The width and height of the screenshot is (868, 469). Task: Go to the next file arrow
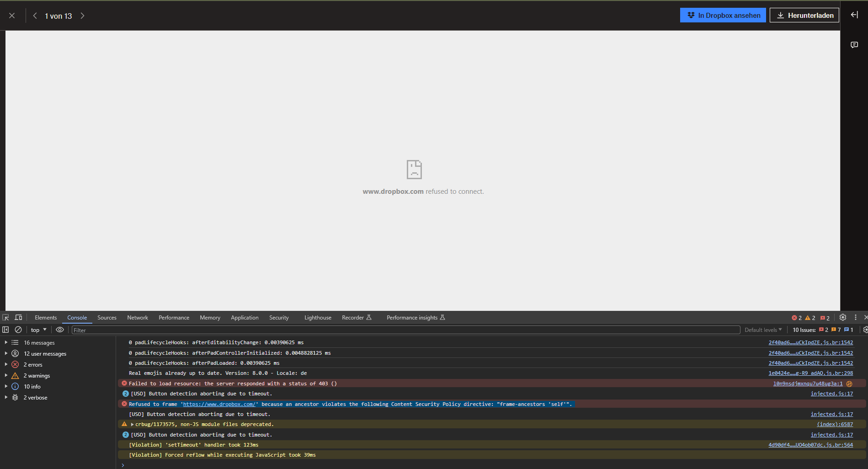tap(82, 16)
